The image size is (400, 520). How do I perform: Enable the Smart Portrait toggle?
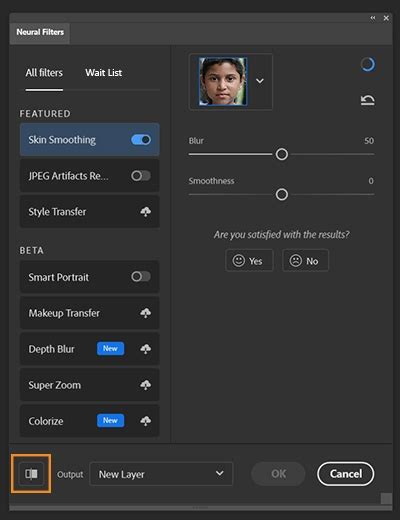coord(141,276)
